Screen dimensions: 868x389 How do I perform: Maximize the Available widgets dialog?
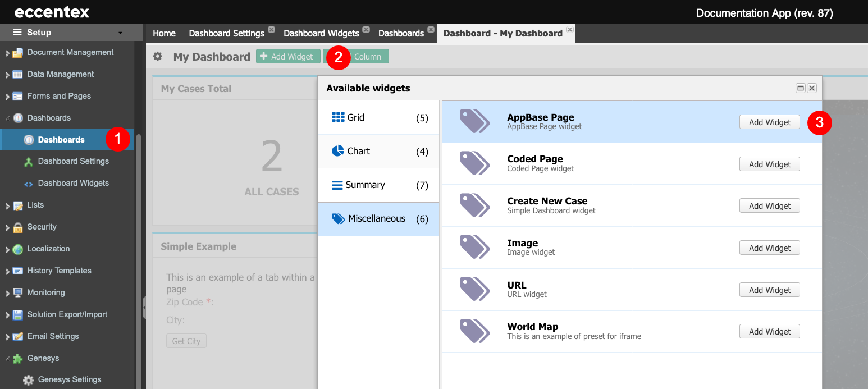pos(801,88)
